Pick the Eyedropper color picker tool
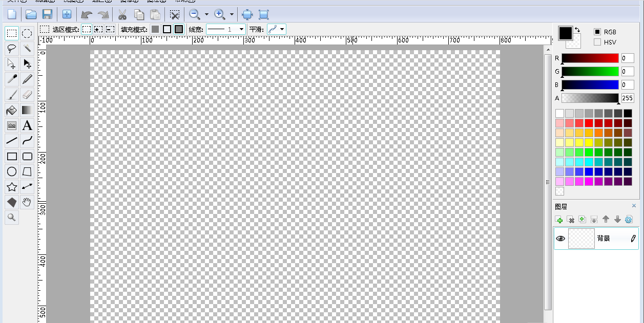Viewport: 644px width, 323px height. pos(12,79)
